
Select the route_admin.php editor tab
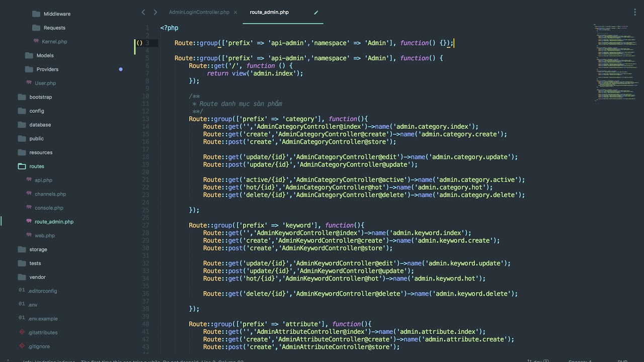click(269, 12)
